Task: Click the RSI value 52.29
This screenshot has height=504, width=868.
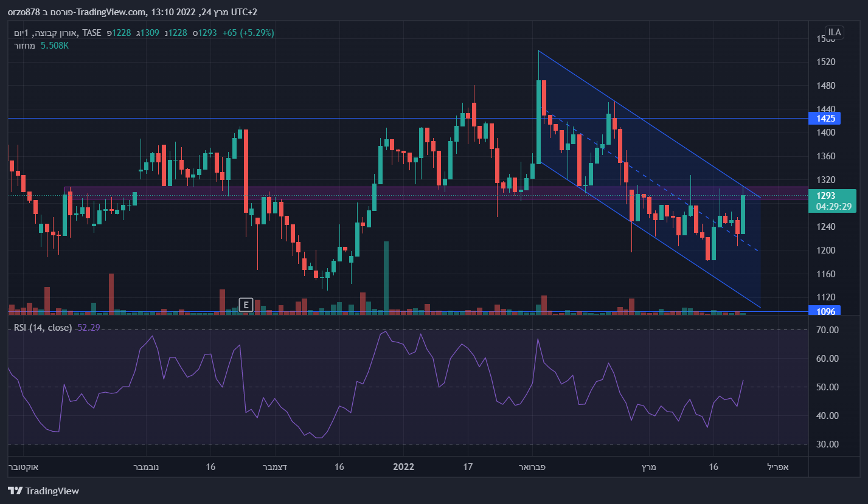Action: (x=89, y=327)
